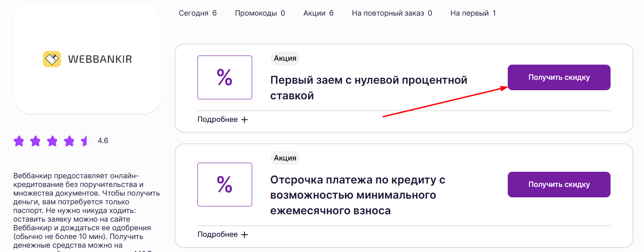
Task: Select the На первый tab
Action: (473, 13)
